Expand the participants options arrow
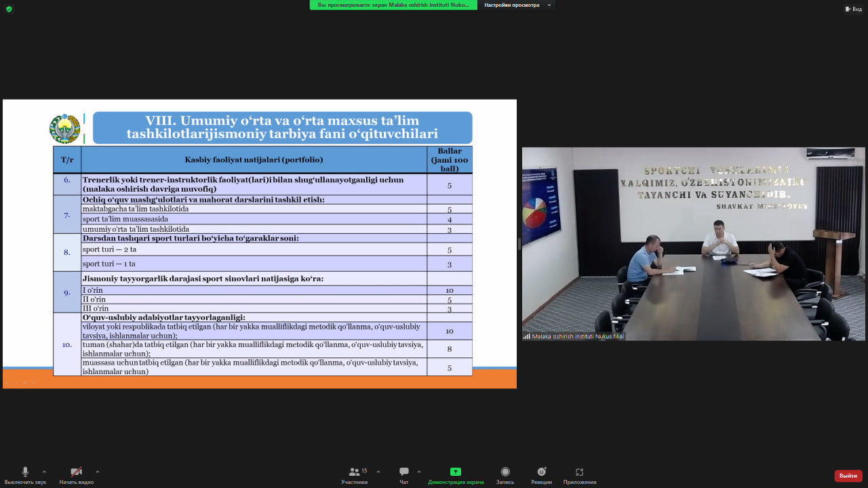Viewport: 868px width, 488px height. pos(378,472)
